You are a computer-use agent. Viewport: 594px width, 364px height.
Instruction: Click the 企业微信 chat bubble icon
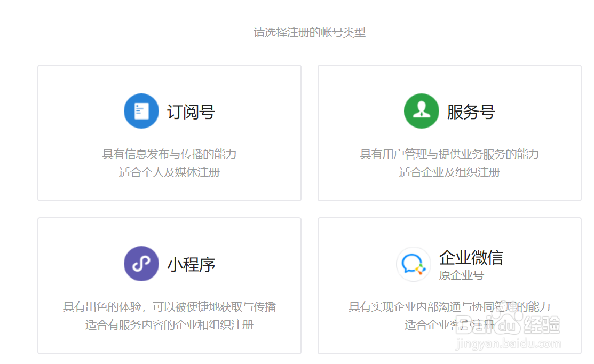pos(413,264)
